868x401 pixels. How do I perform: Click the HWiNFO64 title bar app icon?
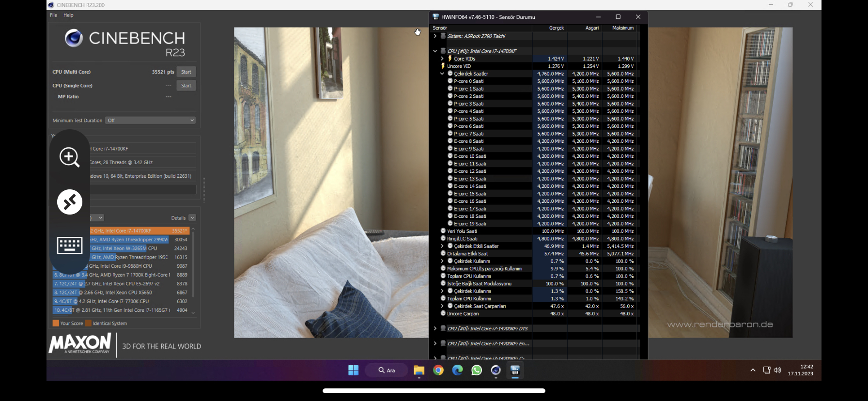coord(435,16)
